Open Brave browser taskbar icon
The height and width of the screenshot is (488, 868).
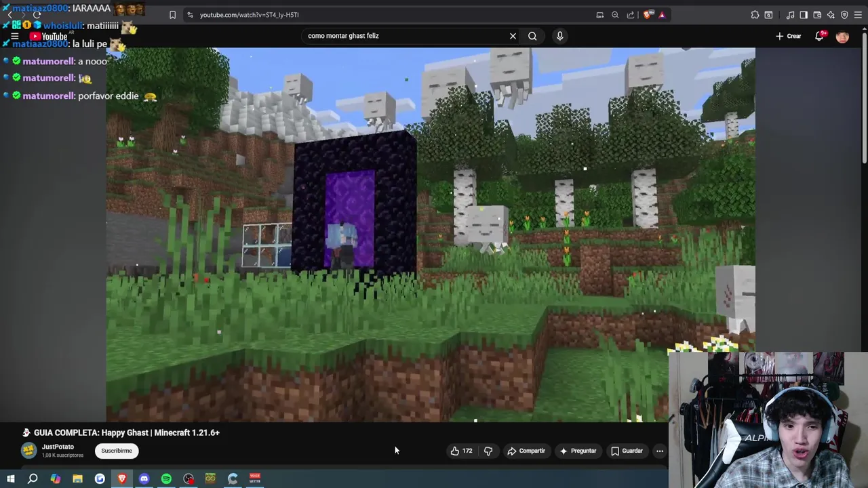click(122, 479)
